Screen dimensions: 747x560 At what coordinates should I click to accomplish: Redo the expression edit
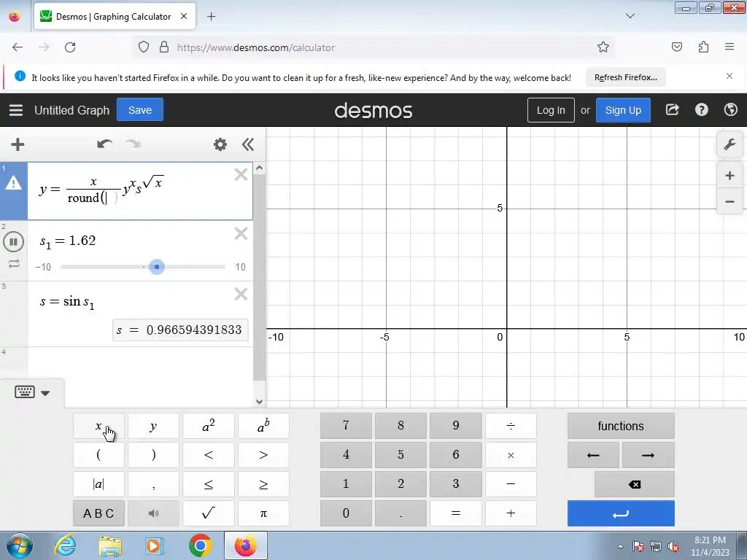click(133, 144)
